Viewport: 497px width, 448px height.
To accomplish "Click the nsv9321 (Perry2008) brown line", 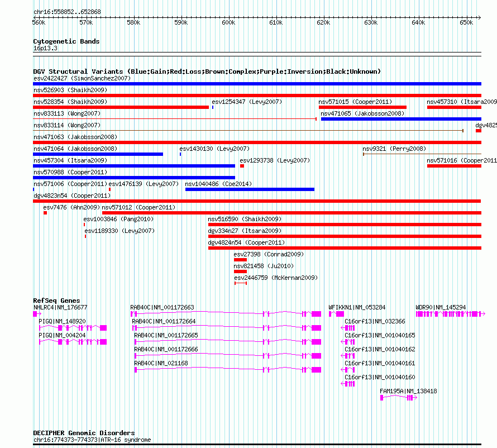I will (422, 154).
